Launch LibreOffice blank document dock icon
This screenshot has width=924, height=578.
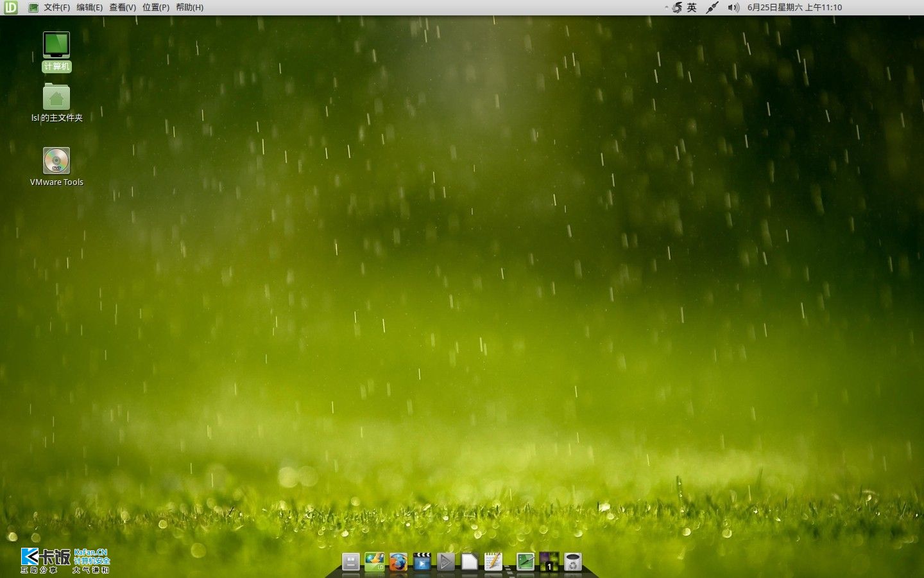[x=470, y=562]
